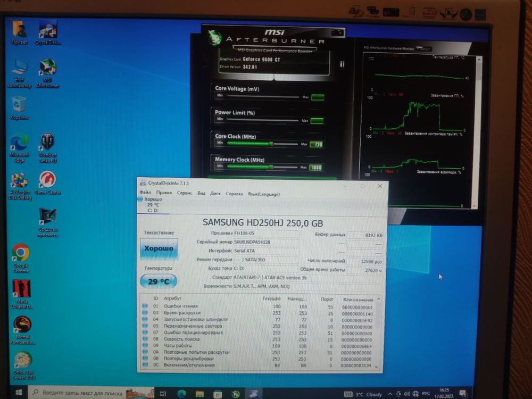The height and width of the screenshot is (399, 532).
Task: Click the Power Limit slider track
Action: pos(263,120)
